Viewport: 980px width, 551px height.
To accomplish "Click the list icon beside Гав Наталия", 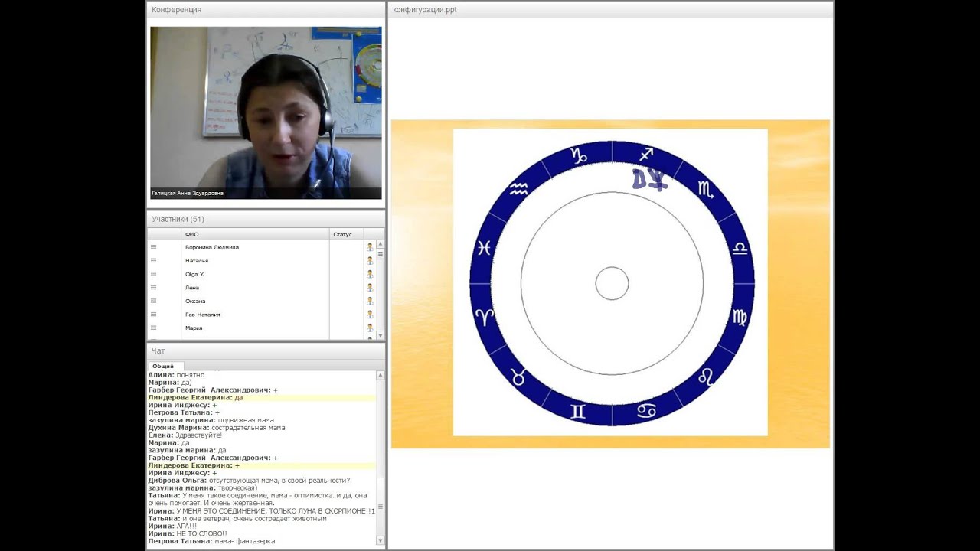I will pos(153,314).
